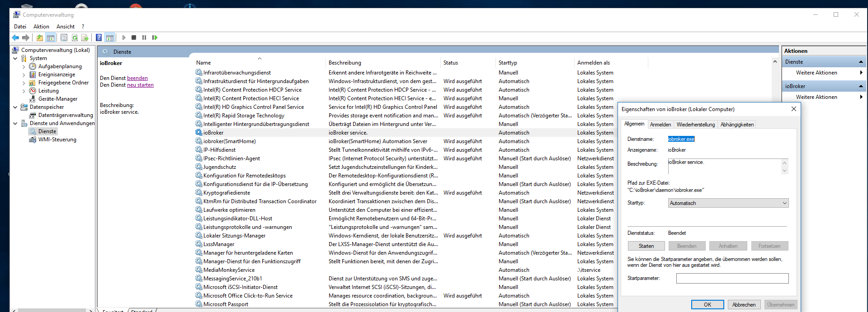The height and width of the screenshot is (312, 868).
Task: Open Properties via the toolbar icon
Action: pyautogui.click(x=64, y=37)
